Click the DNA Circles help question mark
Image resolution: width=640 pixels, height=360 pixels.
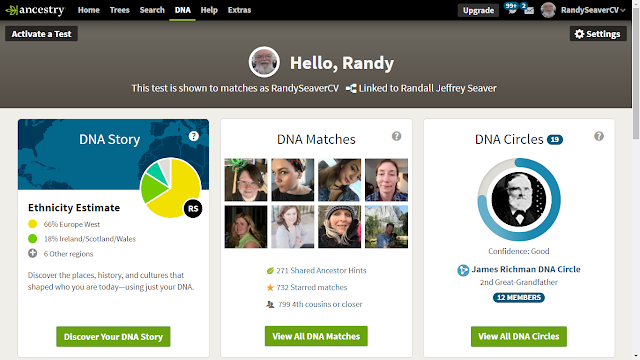click(599, 136)
